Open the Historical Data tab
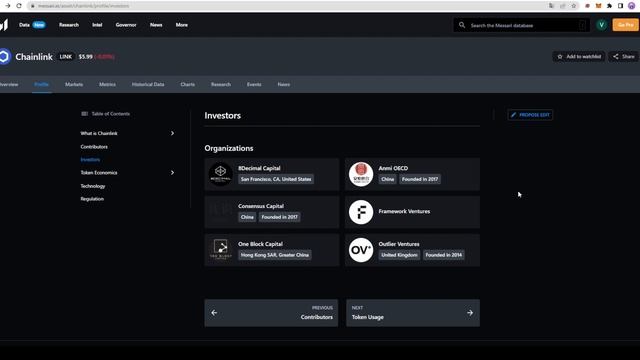640x360 pixels. click(148, 84)
